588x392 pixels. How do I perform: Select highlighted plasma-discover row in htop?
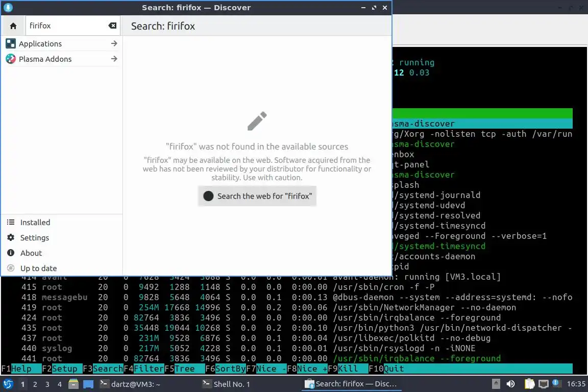483,124
